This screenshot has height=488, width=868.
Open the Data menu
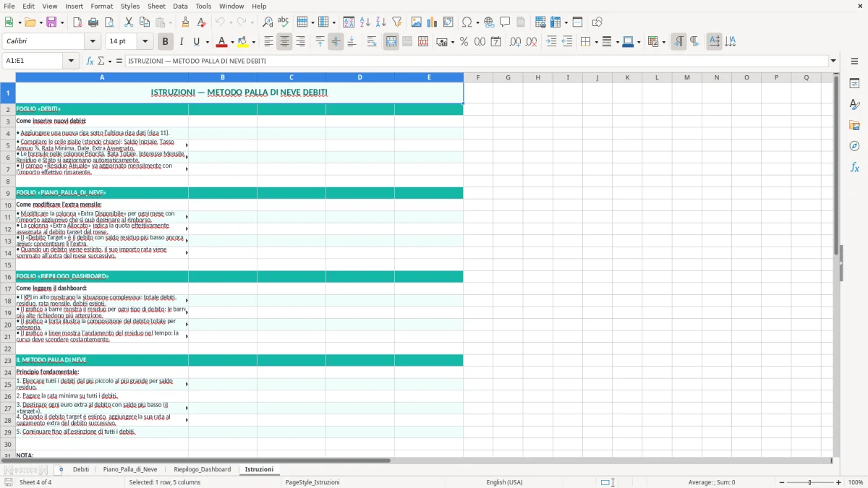[180, 6]
